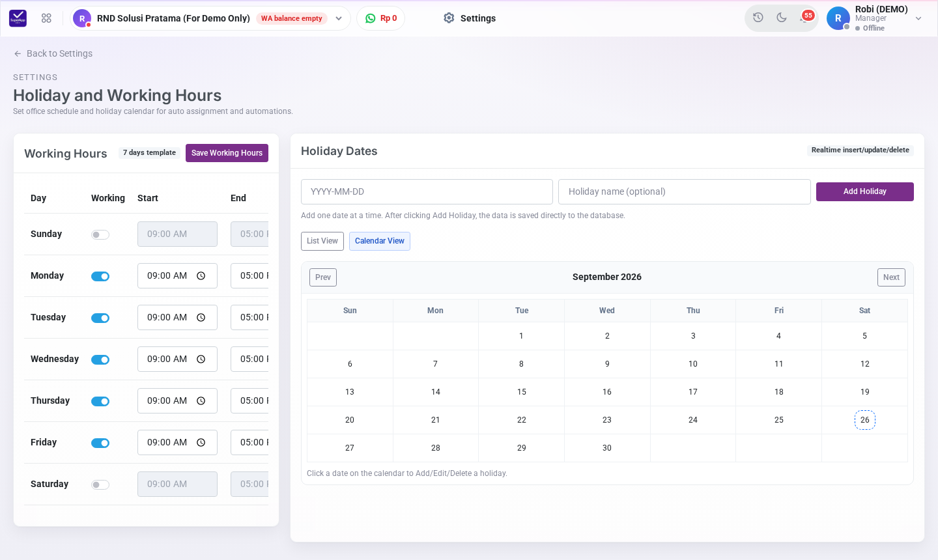Enable Sunday working toggle
Screen dimensions: 938x560
point(100,234)
